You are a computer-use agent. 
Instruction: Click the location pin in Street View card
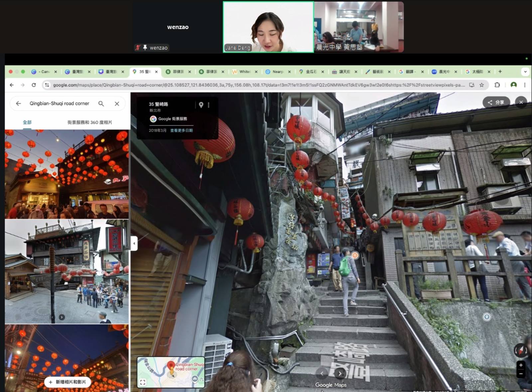click(x=201, y=105)
